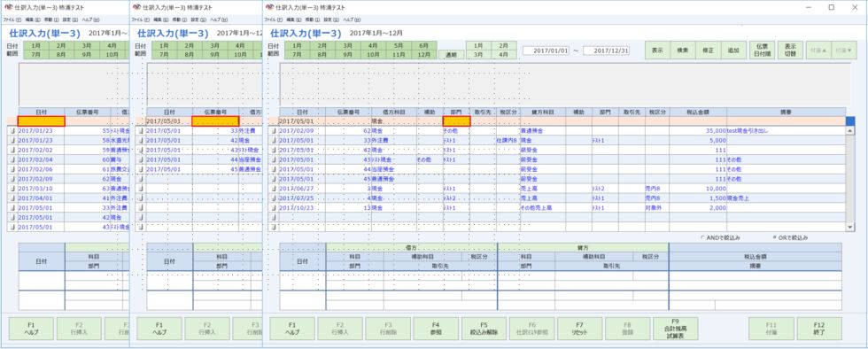Sort using the 伝票日付順 button
This screenshot has height=349, width=868.
coord(763,50)
